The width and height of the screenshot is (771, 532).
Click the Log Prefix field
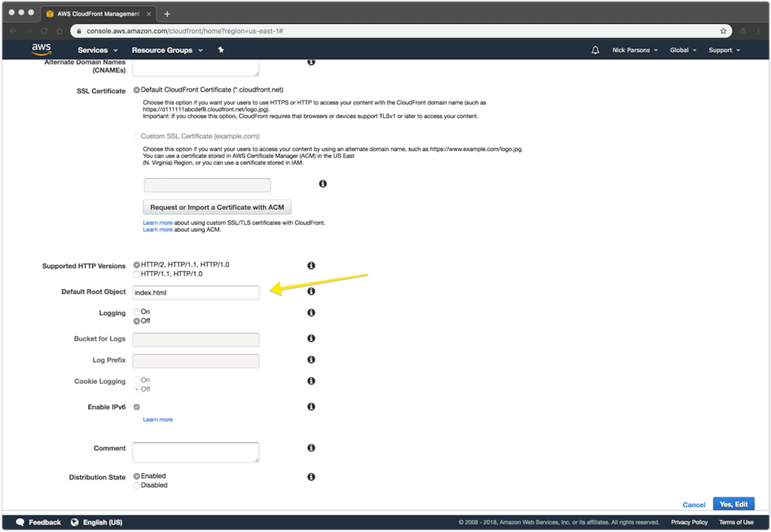(x=196, y=361)
